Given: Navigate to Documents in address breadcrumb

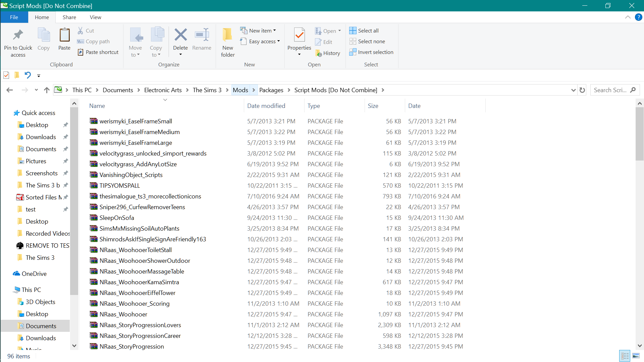Looking at the screenshot, I should 118,90.
